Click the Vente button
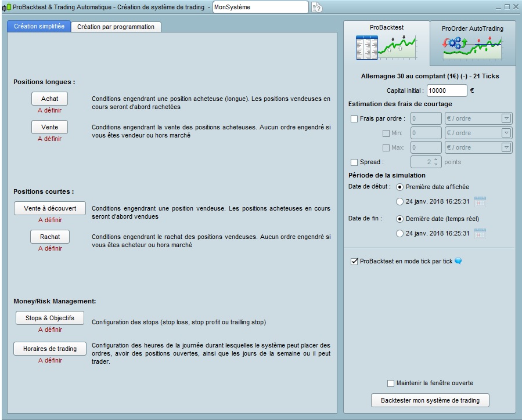 (49, 127)
